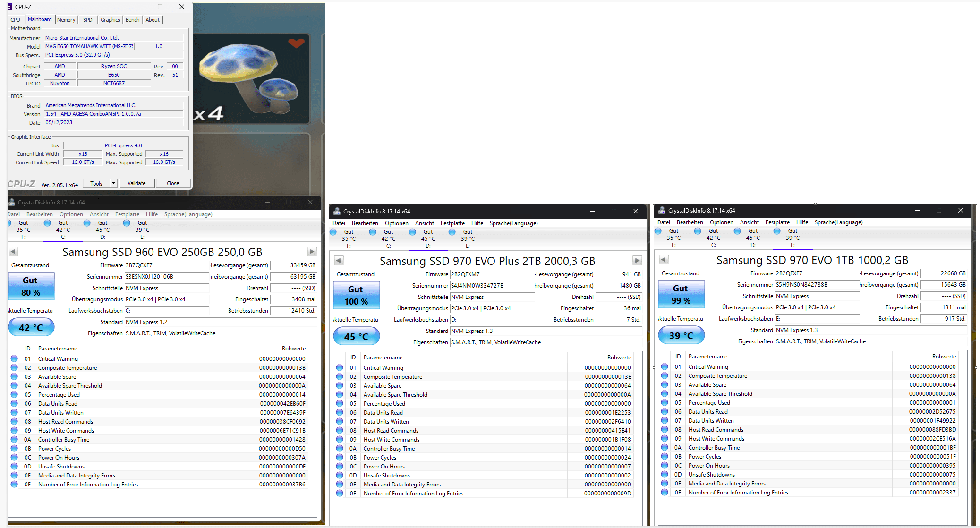The image size is (980, 528).
Task: Open Festplatte menu in 970 EVO Plus window
Action: (452, 223)
